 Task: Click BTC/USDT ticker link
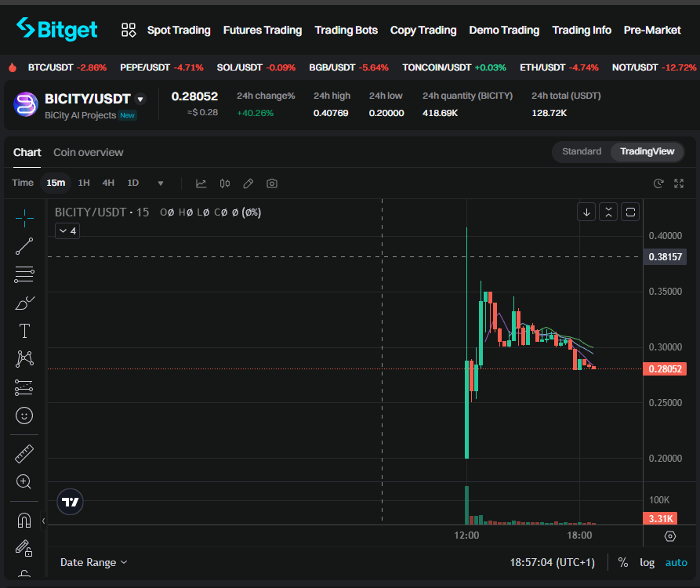[67, 67]
